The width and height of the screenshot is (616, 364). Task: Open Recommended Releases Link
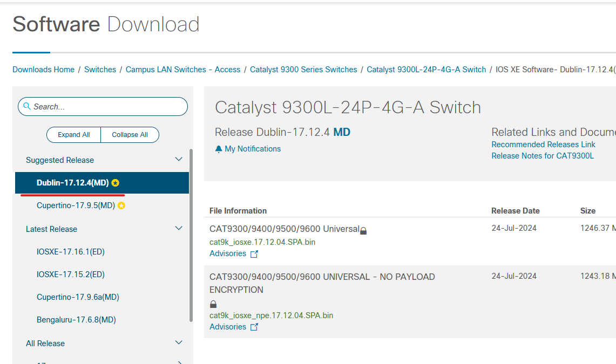pos(543,145)
